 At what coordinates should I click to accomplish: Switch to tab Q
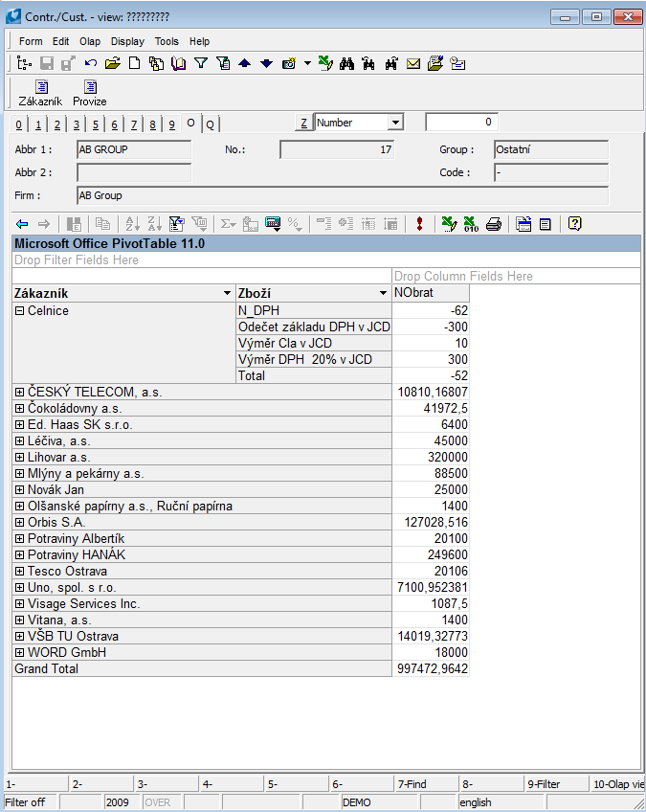click(211, 124)
